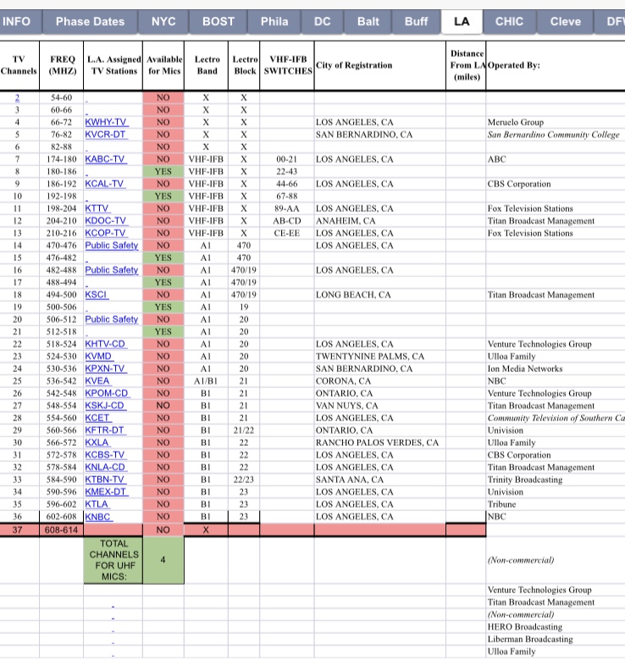625x672 pixels.
Task: Select the San Bernardino Community College cell
Action: tap(554, 135)
